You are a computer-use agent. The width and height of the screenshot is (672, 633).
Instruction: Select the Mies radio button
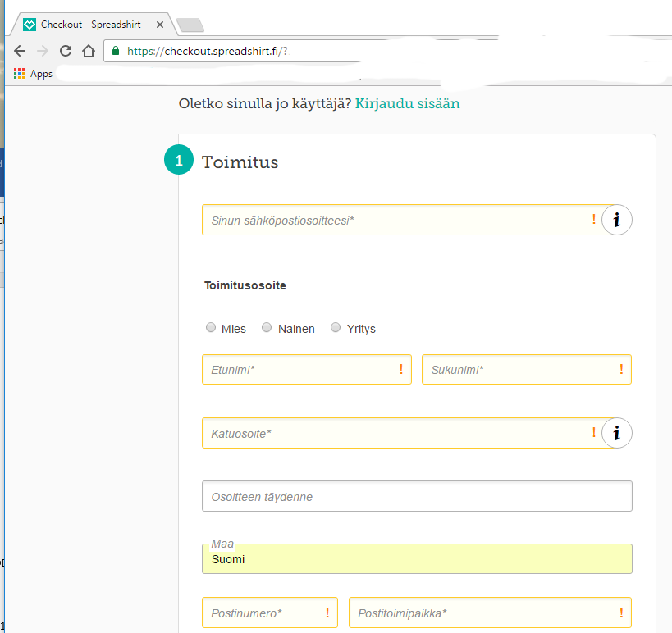(211, 328)
